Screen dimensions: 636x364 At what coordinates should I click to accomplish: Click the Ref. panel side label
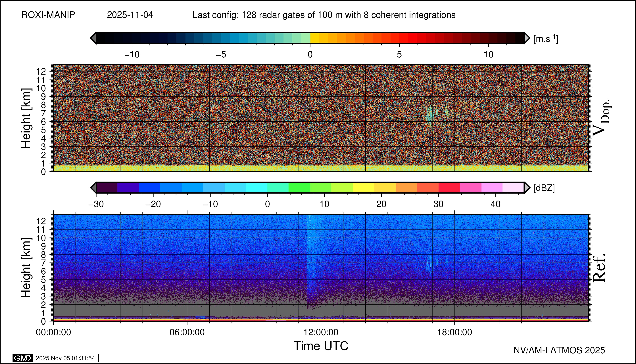(599, 268)
